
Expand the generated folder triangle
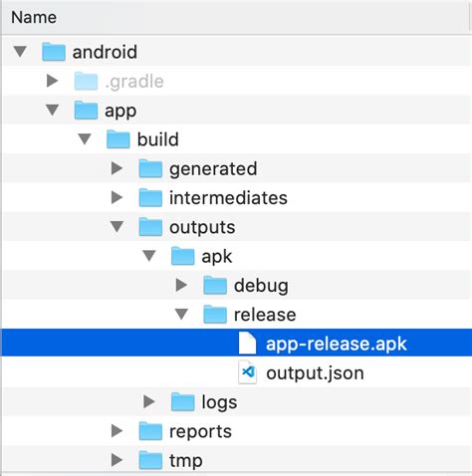click(x=117, y=168)
